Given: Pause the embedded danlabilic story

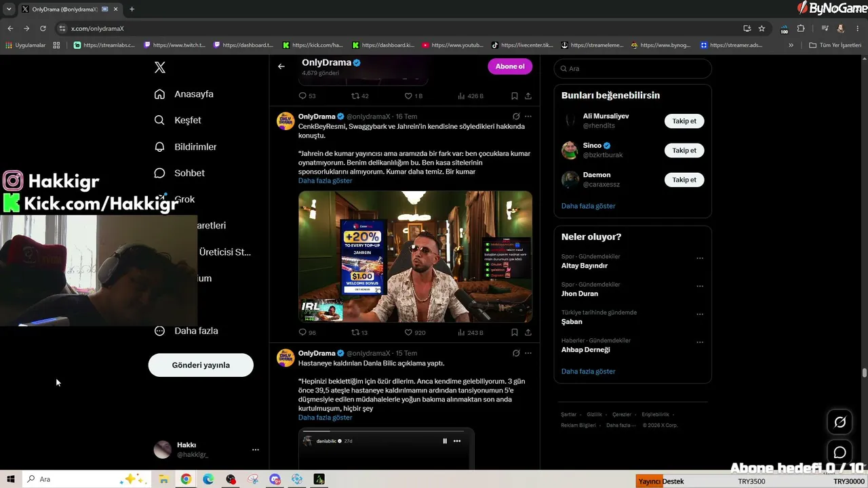Looking at the screenshot, I should (x=445, y=441).
